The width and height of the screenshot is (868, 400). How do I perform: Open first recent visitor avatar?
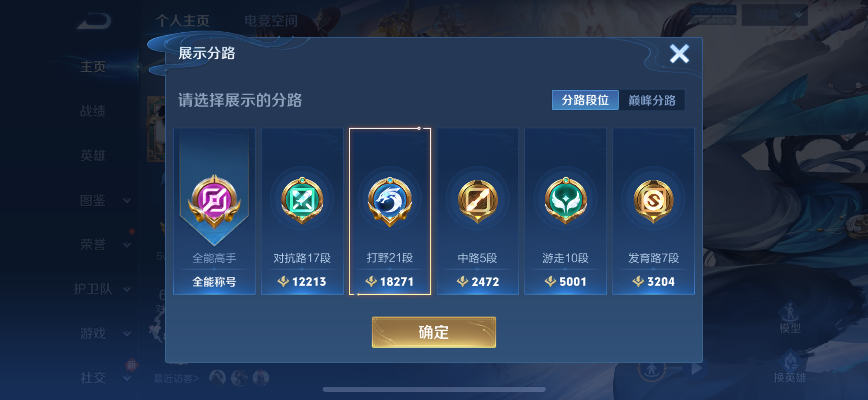[x=217, y=378]
